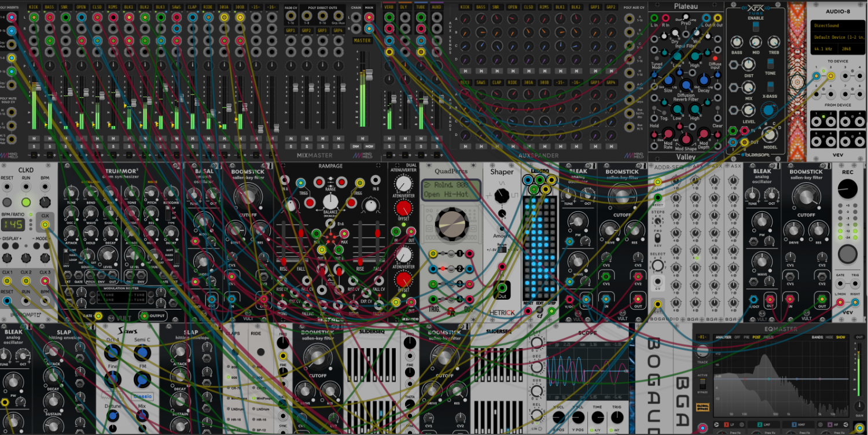The height and width of the screenshot is (435, 868).
Task: Click the BASS knob on XFX Tube
Action: coord(736,42)
